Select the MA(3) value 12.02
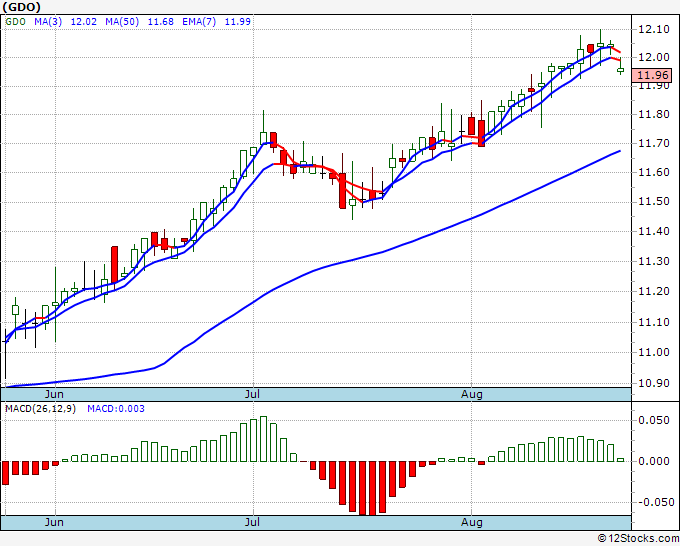The width and height of the screenshot is (680, 546). 84,21
